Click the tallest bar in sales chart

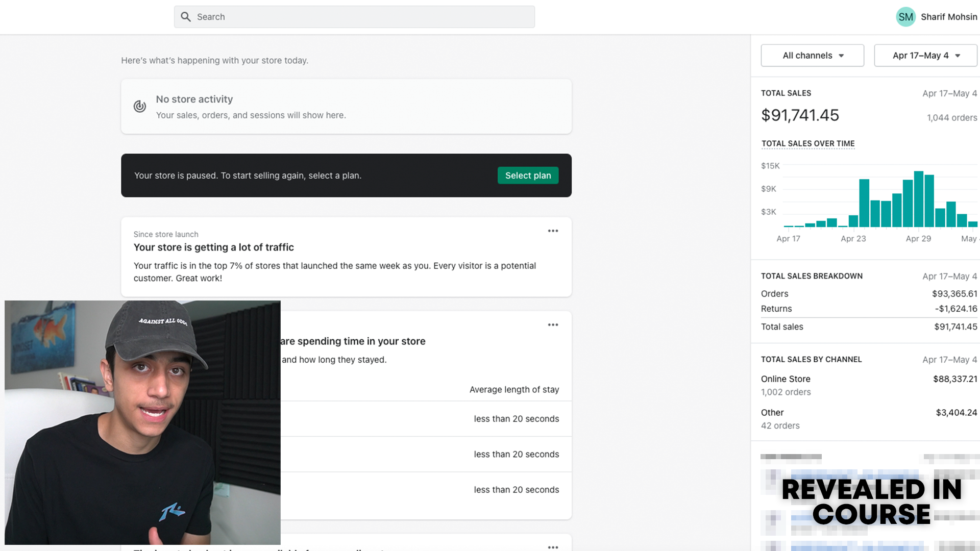point(918,199)
